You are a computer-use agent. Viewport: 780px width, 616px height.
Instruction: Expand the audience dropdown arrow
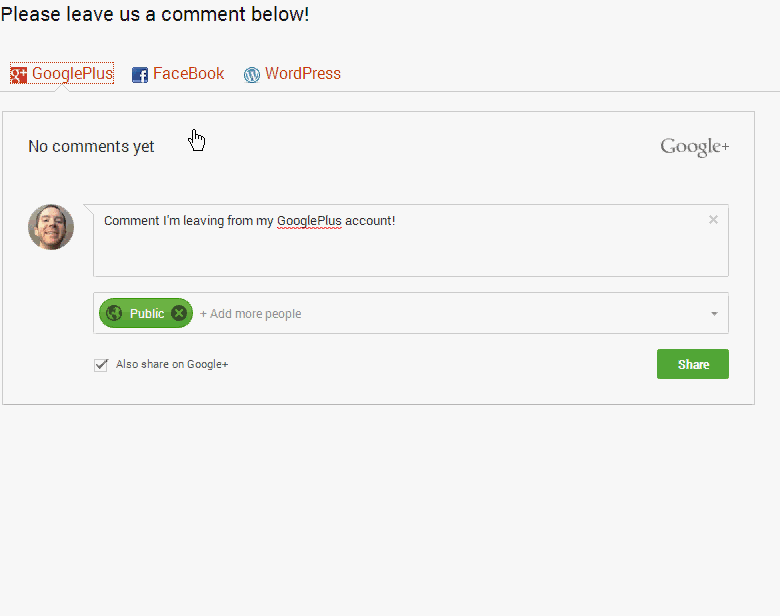(714, 314)
